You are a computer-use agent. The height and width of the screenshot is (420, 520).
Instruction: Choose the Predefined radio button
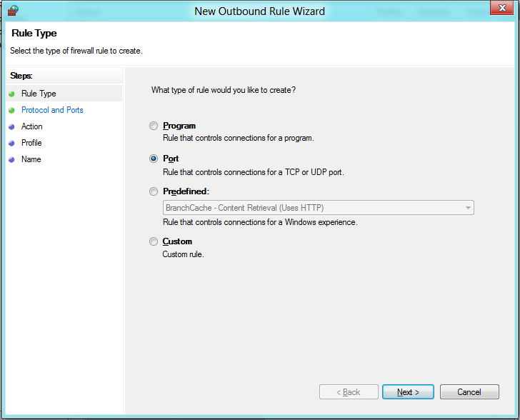154,191
